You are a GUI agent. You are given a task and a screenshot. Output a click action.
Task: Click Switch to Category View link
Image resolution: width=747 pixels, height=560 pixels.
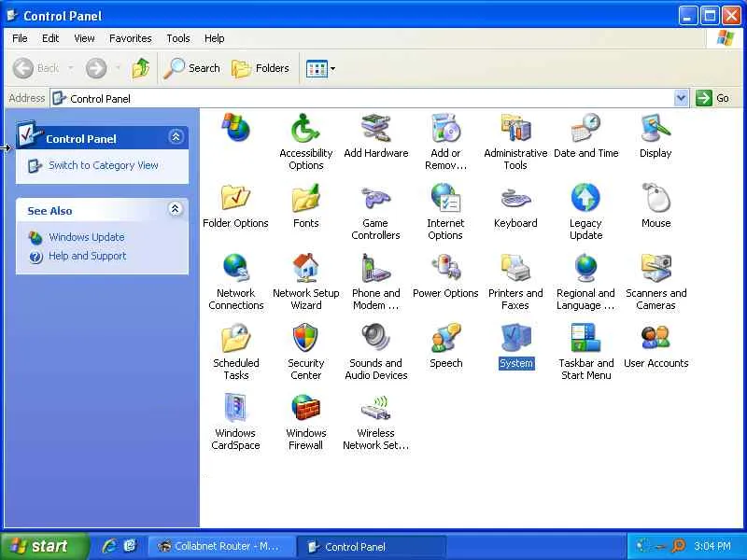104,165
